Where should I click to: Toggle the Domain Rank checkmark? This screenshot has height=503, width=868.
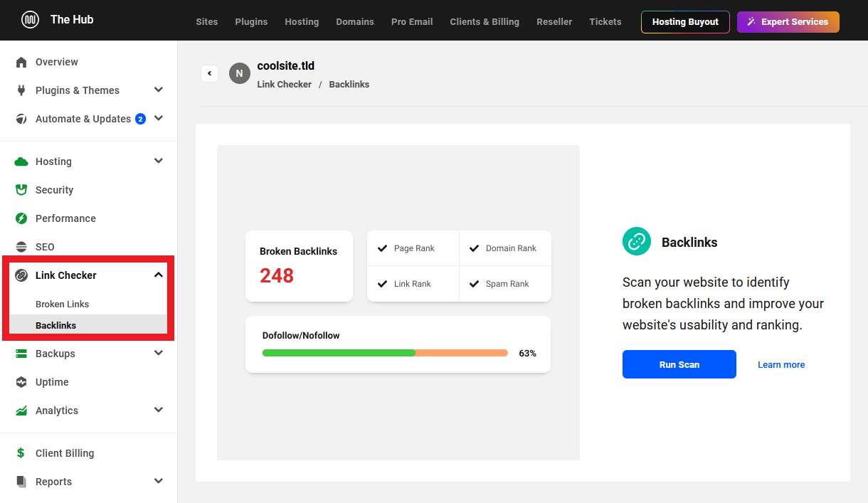(475, 248)
